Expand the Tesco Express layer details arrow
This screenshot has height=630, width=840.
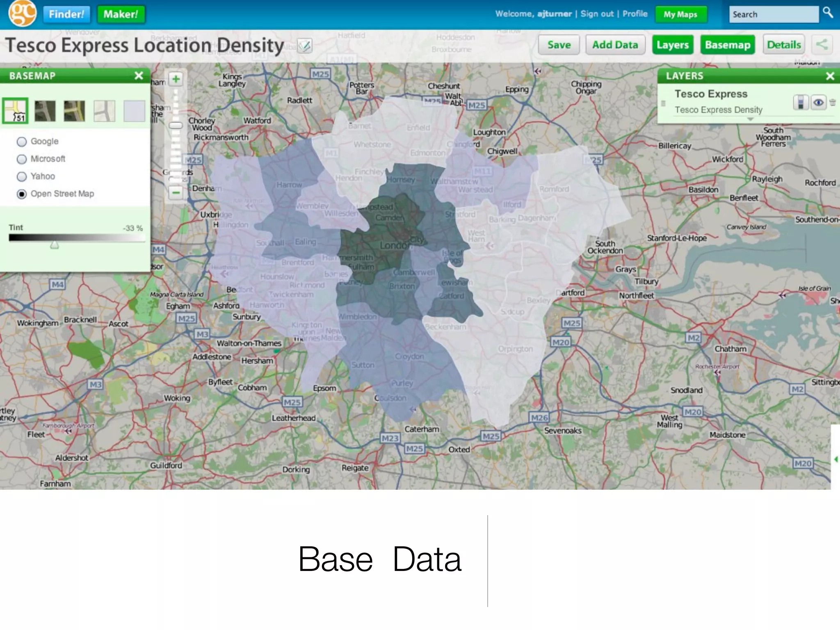750,119
